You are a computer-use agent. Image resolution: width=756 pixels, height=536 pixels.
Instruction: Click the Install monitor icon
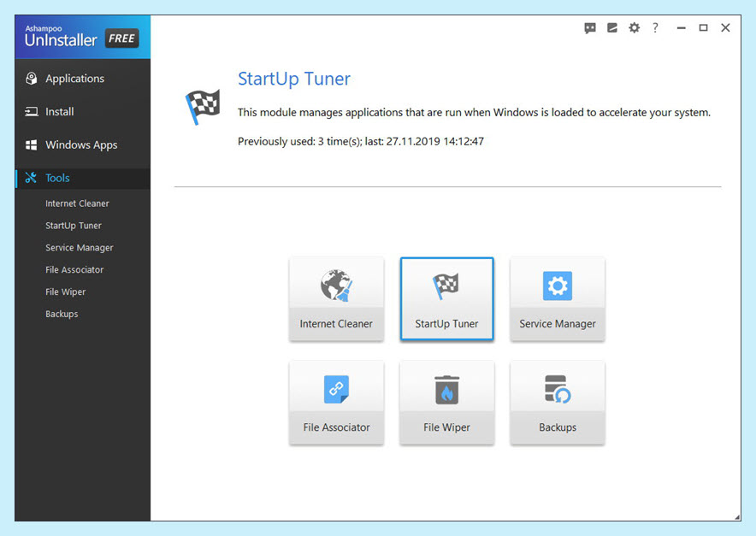[32, 112]
